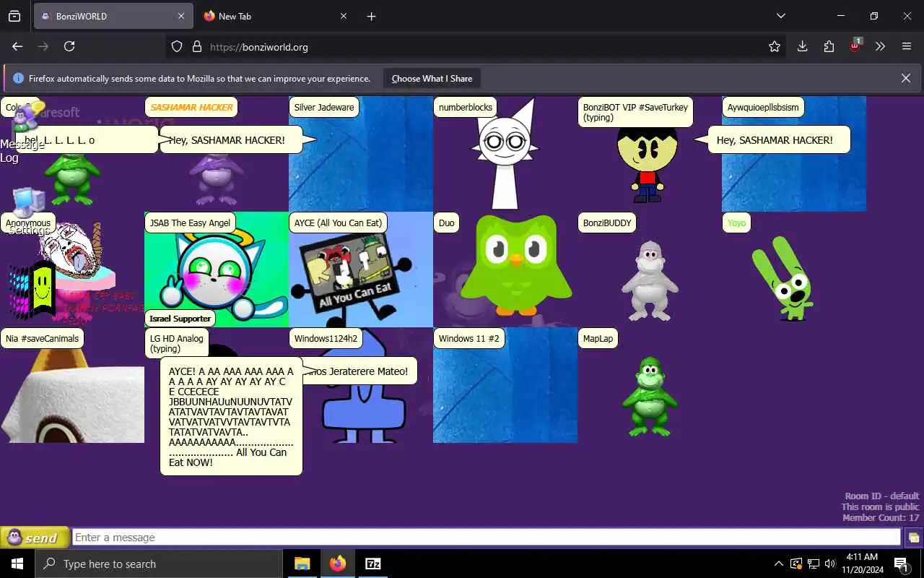This screenshot has height=578, width=924.
Task: Click the Windows1124h2 name tag
Action: 326,338
